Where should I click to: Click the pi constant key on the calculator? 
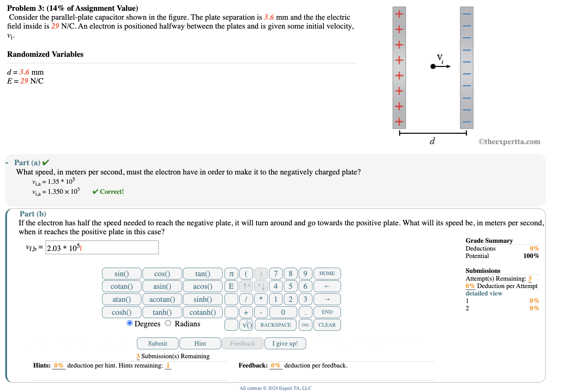[231, 274]
